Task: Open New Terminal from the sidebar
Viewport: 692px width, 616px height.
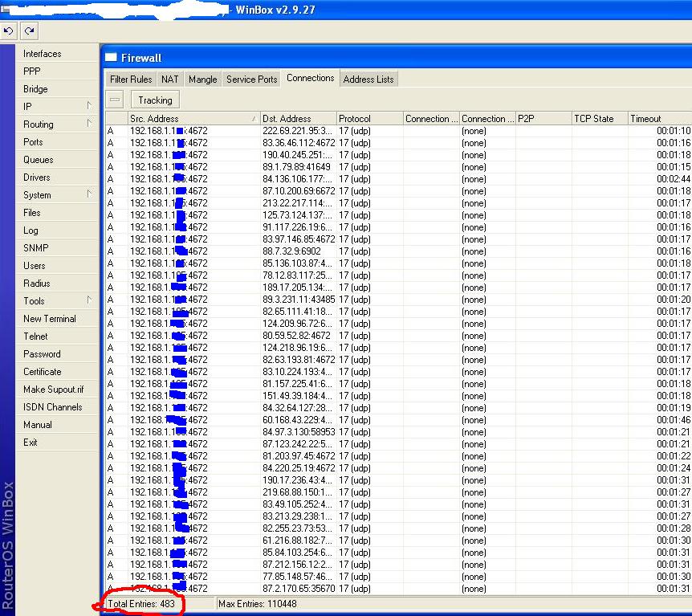Action: pyautogui.click(x=50, y=319)
